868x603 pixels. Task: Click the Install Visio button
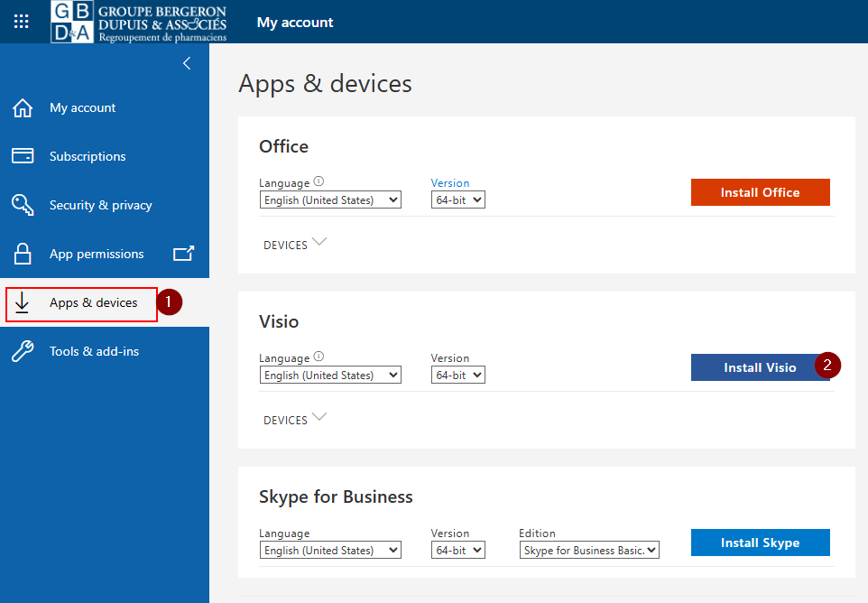pyautogui.click(x=760, y=367)
